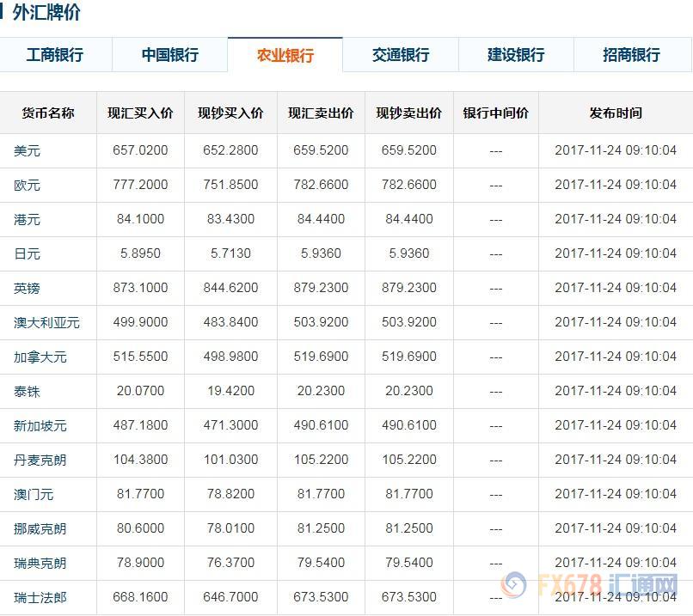693x616 pixels.
Task: Click the 现钞卖出价 column header
Action: point(409,113)
